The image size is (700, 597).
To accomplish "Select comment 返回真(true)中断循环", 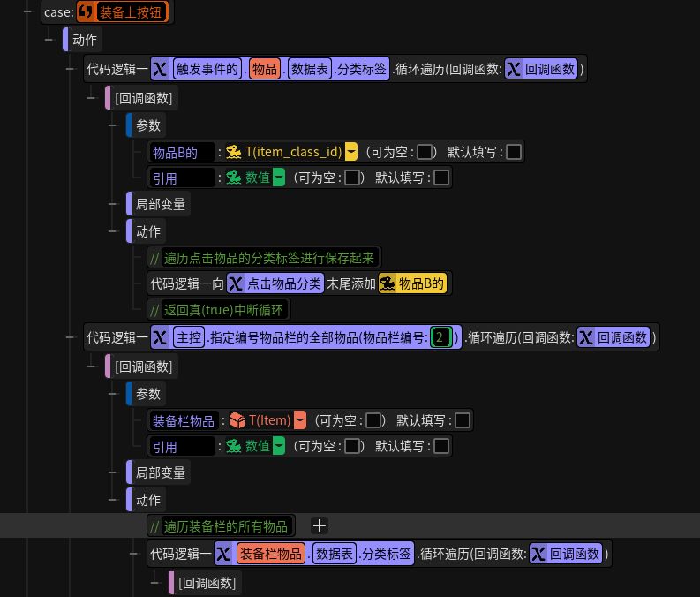I will (219, 310).
